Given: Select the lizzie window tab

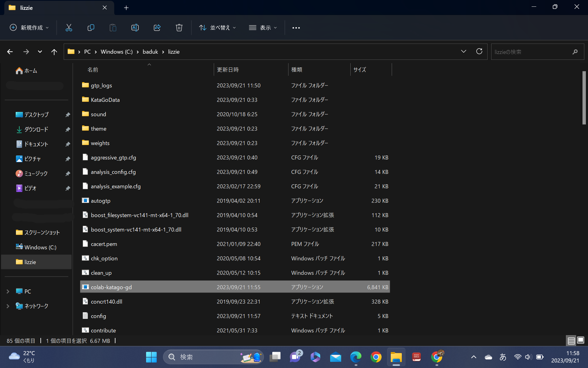Looking at the screenshot, I should point(59,8).
